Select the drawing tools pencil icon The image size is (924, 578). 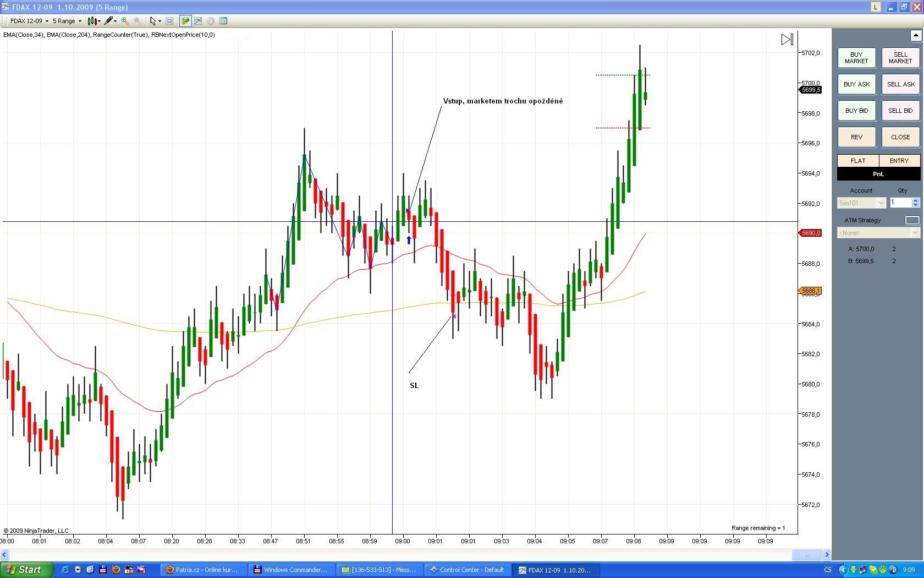pos(108,21)
